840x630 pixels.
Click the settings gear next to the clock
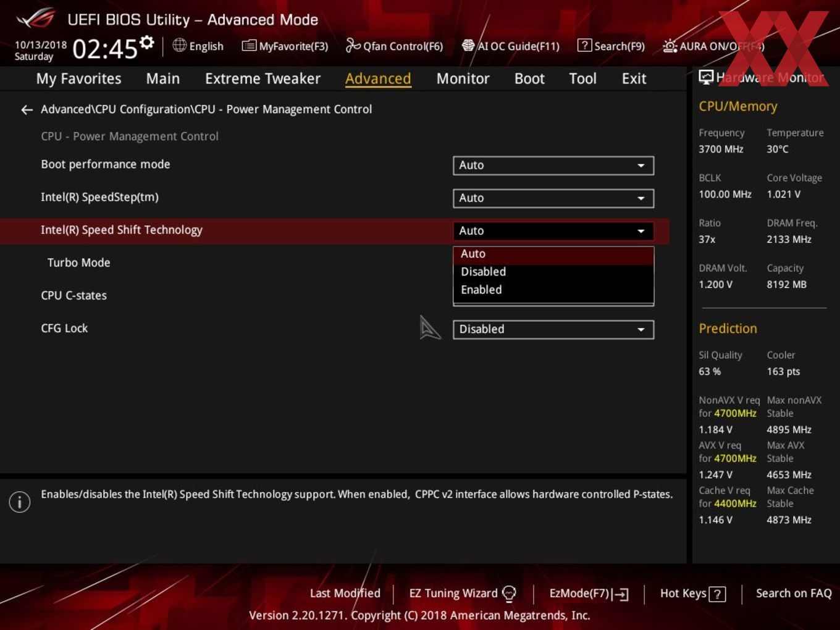pos(146,43)
